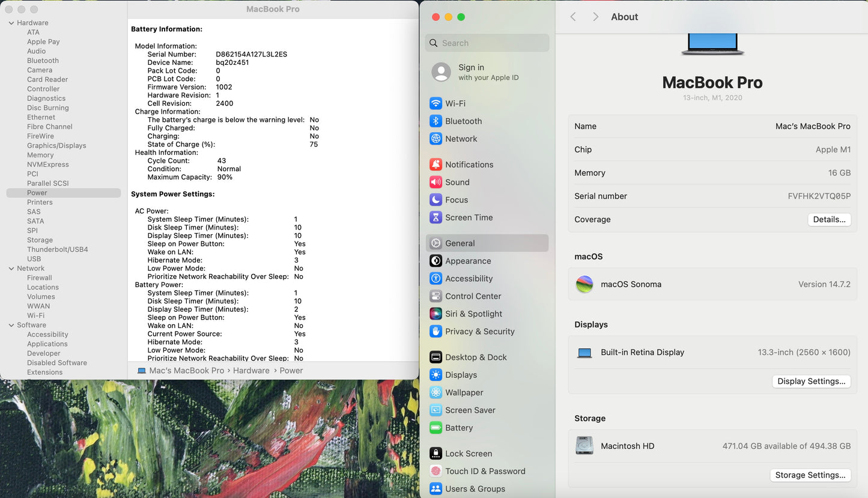This screenshot has height=498, width=868.
Task: Open Privacy & Security settings pane
Action: [x=479, y=332]
